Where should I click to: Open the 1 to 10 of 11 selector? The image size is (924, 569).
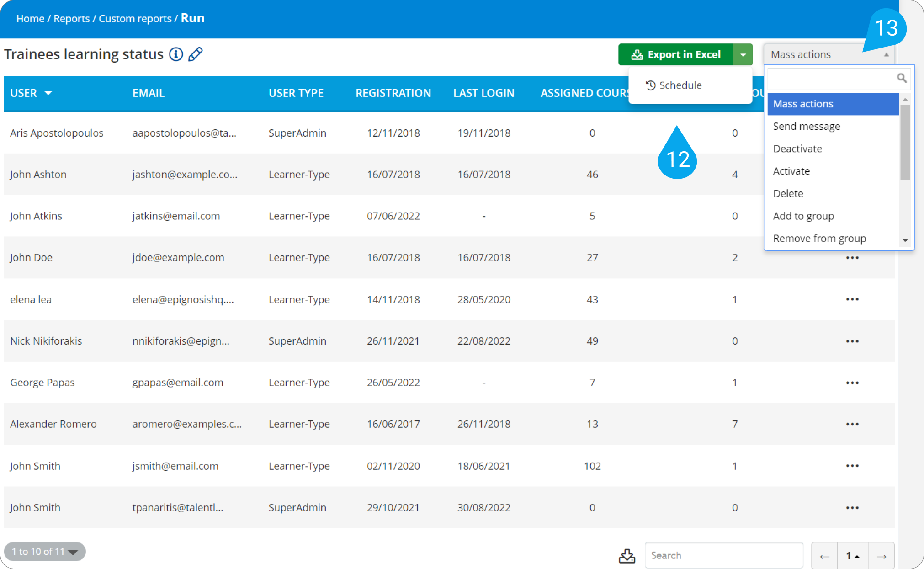tap(45, 552)
